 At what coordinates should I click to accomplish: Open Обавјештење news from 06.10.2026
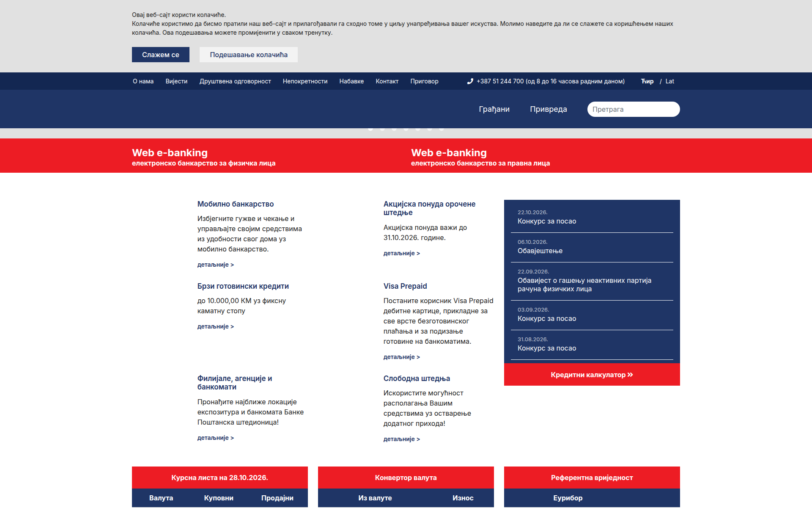[x=540, y=251]
